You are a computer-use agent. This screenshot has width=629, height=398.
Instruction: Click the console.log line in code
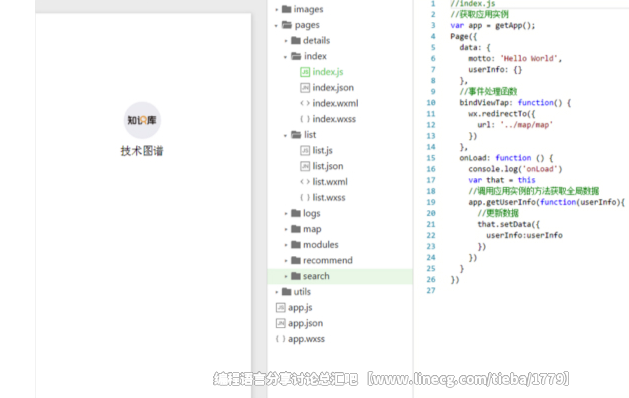(x=515, y=169)
